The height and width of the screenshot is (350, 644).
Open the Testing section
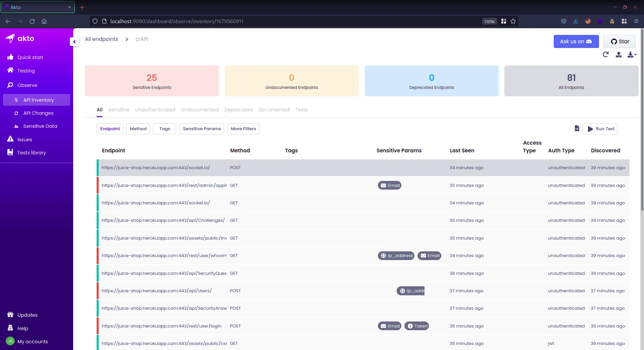click(26, 70)
